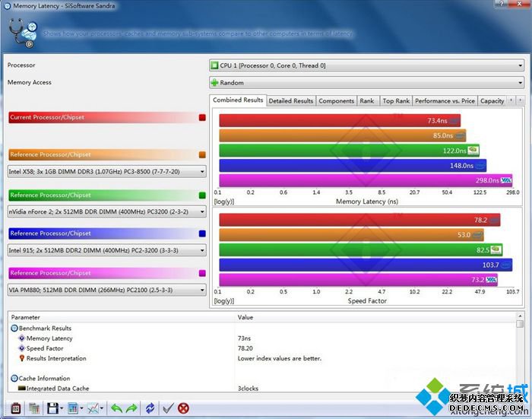Click the orange reference color swatch

pos(202,155)
